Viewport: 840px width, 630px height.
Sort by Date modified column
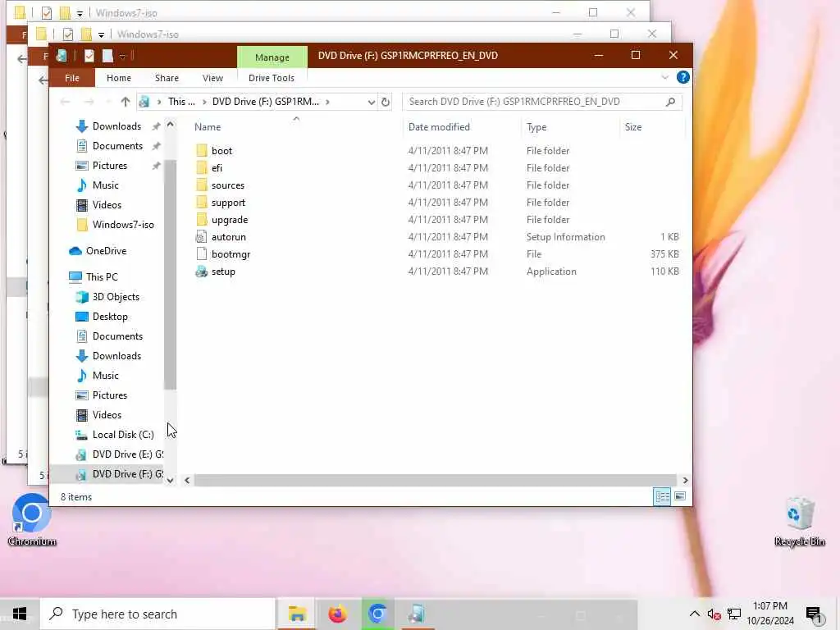[439, 127]
